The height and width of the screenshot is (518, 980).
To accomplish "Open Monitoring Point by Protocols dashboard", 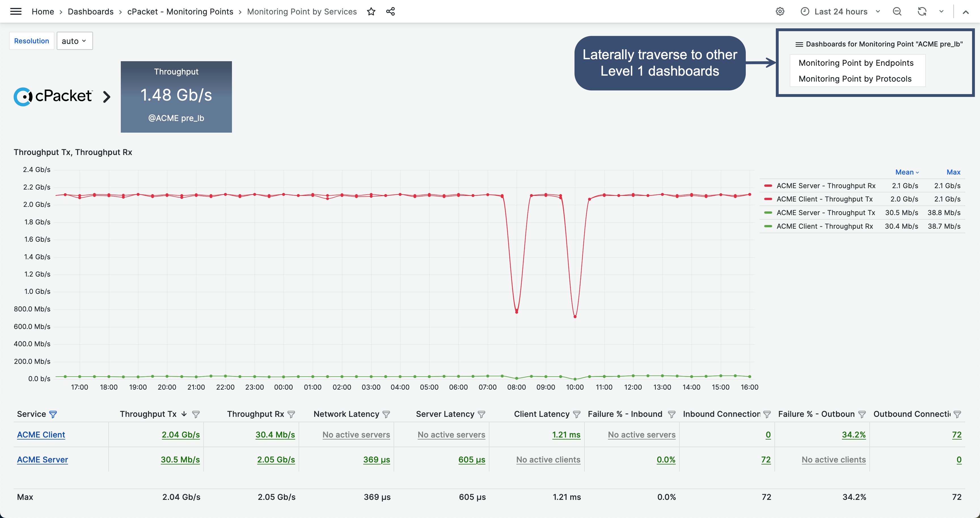I will pos(855,79).
